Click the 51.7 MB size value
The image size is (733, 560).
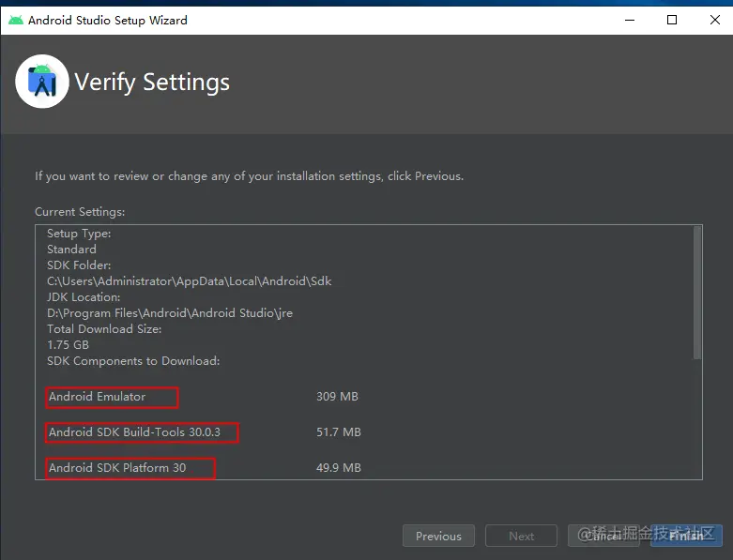click(339, 432)
